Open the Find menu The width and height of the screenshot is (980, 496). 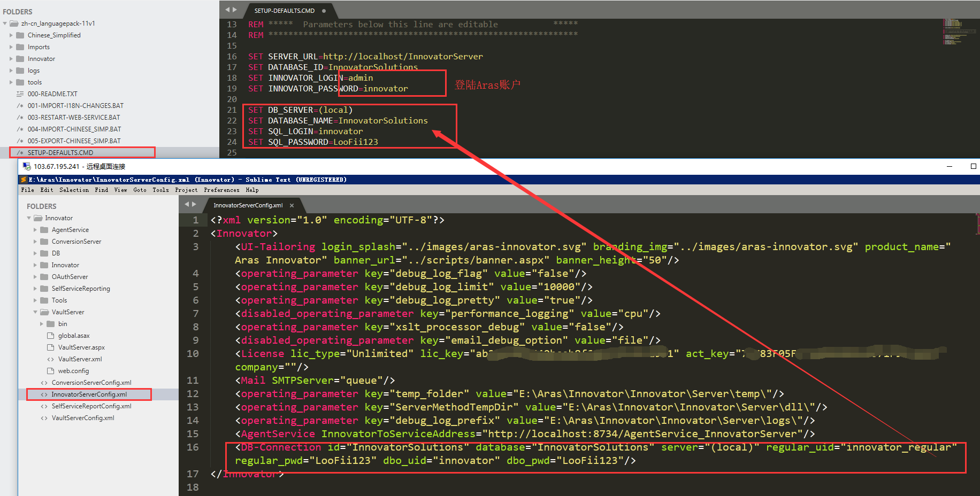(101, 190)
